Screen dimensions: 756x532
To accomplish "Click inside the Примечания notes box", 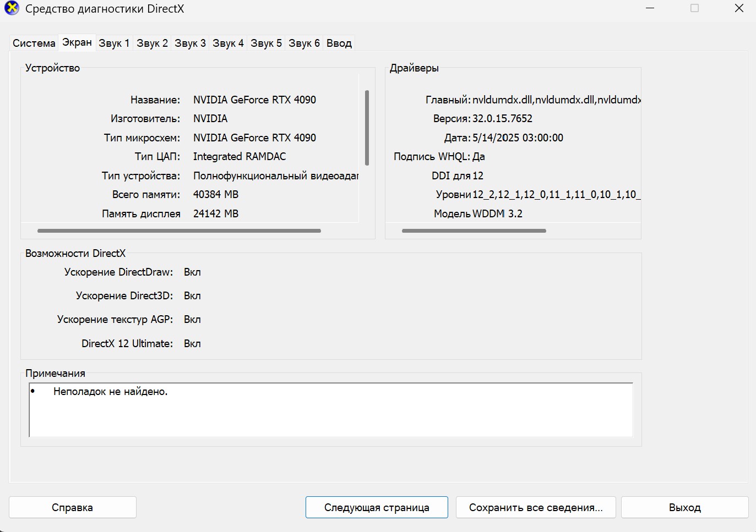I will [331, 410].
